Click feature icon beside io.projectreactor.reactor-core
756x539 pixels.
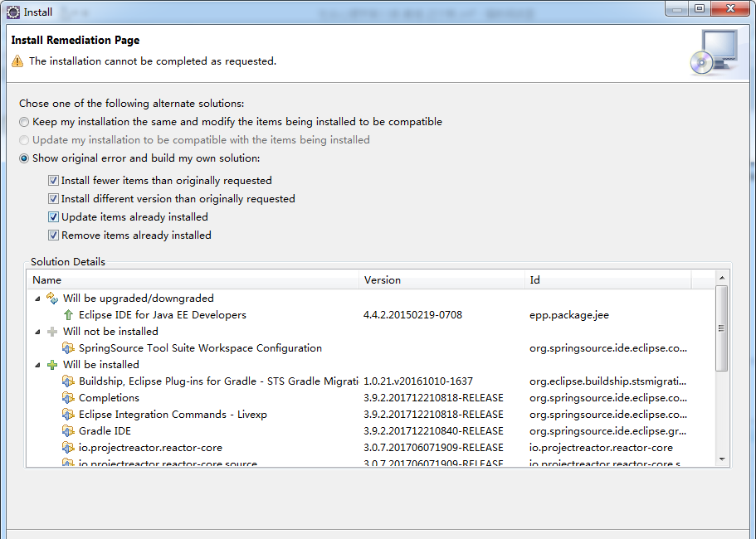pyautogui.click(x=69, y=448)
